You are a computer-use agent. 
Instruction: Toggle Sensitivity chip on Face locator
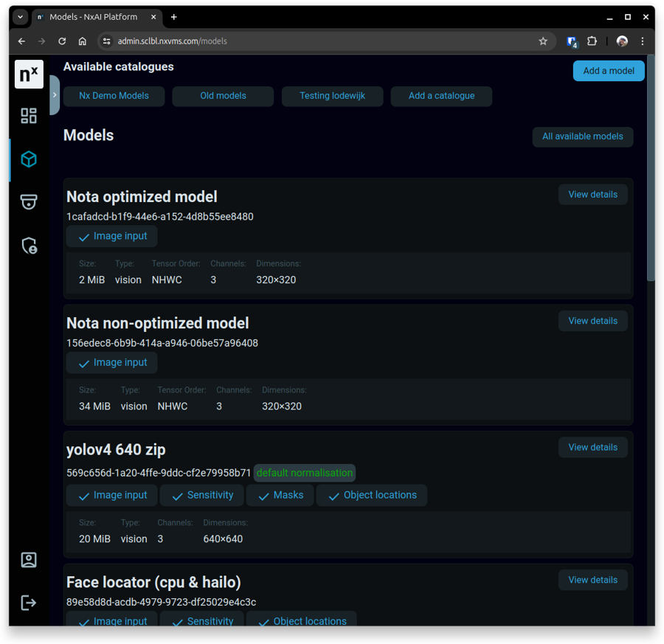[202, 621]
